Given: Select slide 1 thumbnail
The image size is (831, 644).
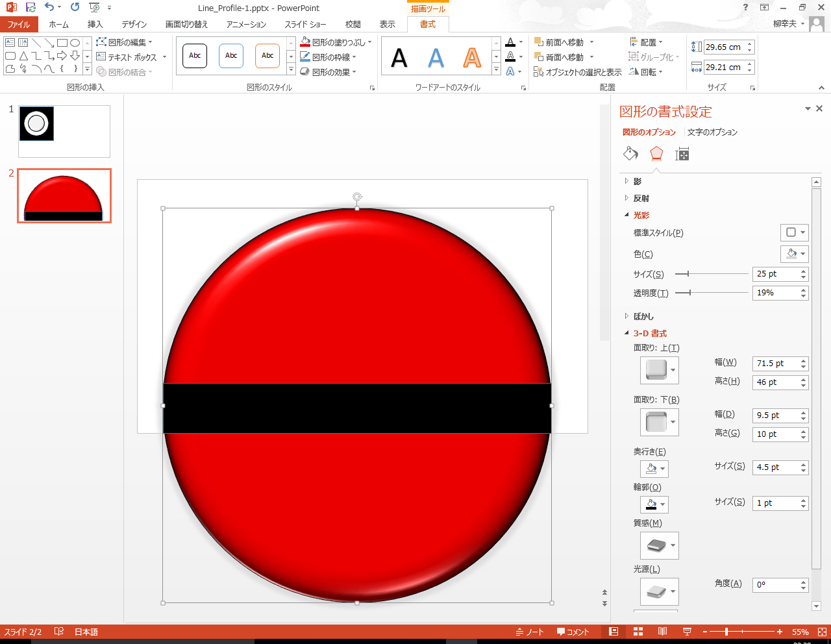Looking at the screenshot, I should (x=64, y=131).
